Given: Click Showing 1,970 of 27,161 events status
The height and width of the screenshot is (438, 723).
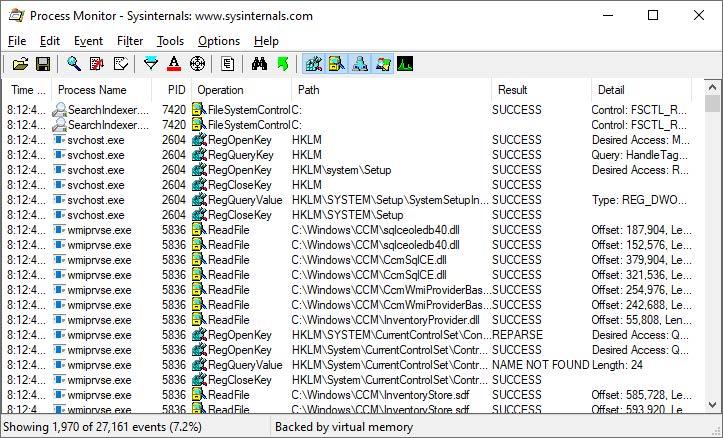Looking at the screenshot, I should point(102,427).
